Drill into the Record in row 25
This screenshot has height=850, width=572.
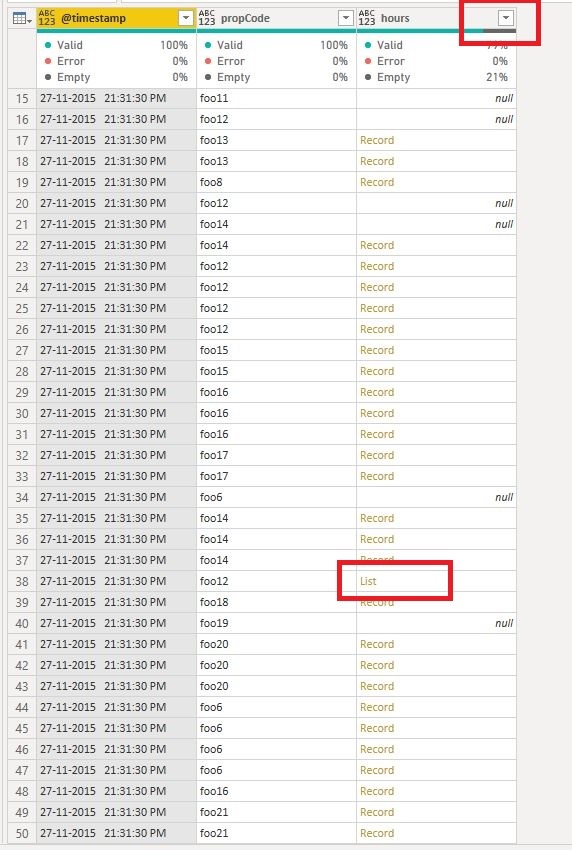click(x=377, y=308)
